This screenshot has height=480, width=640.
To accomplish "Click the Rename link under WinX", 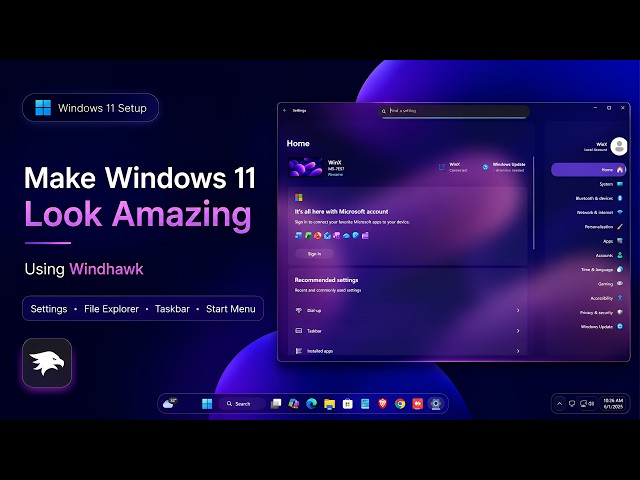I will (335, 175).
